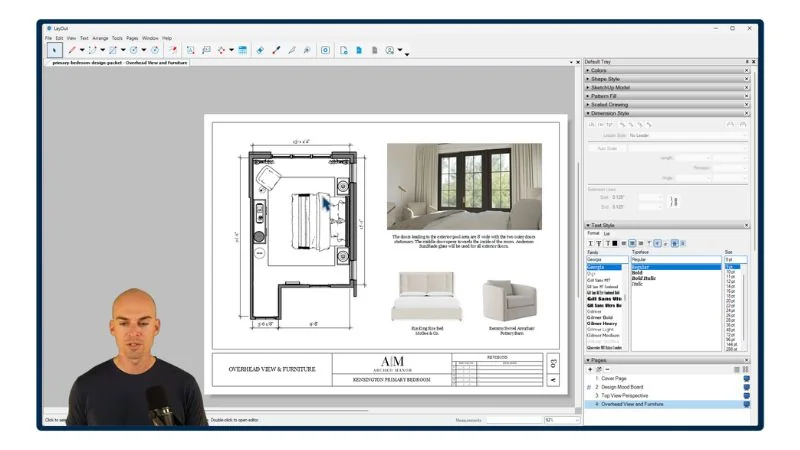Toggle presentation visibility for Design Mood Board

coord(746,387)
